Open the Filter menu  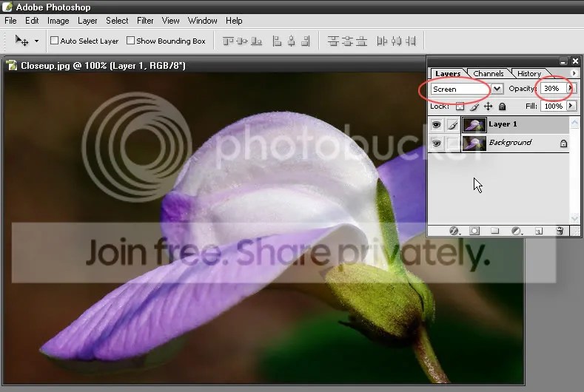[145, 21]
